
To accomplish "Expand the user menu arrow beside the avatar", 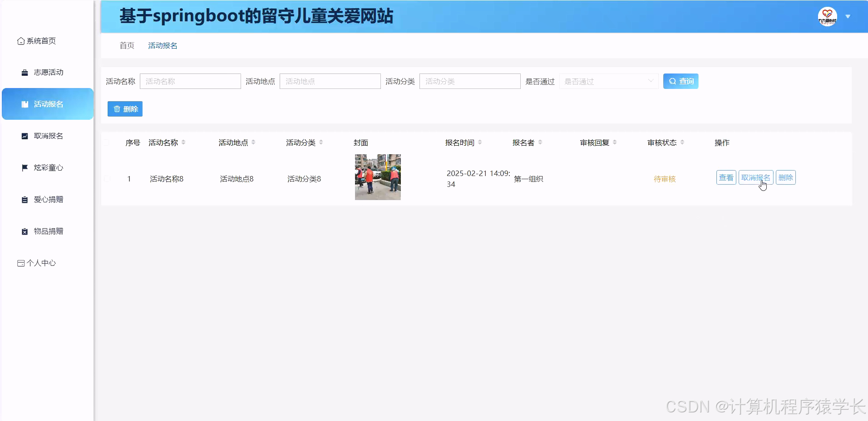I will coord(848,16).
